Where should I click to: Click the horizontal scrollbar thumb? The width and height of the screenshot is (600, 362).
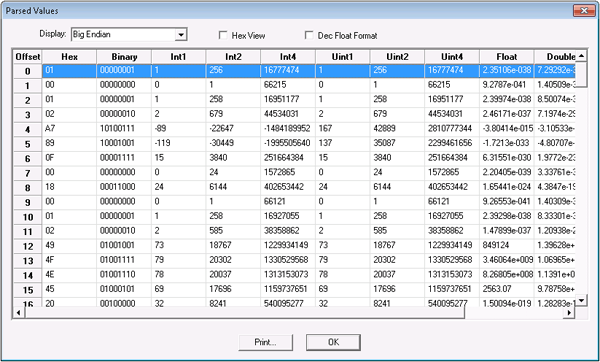[245, 313]
